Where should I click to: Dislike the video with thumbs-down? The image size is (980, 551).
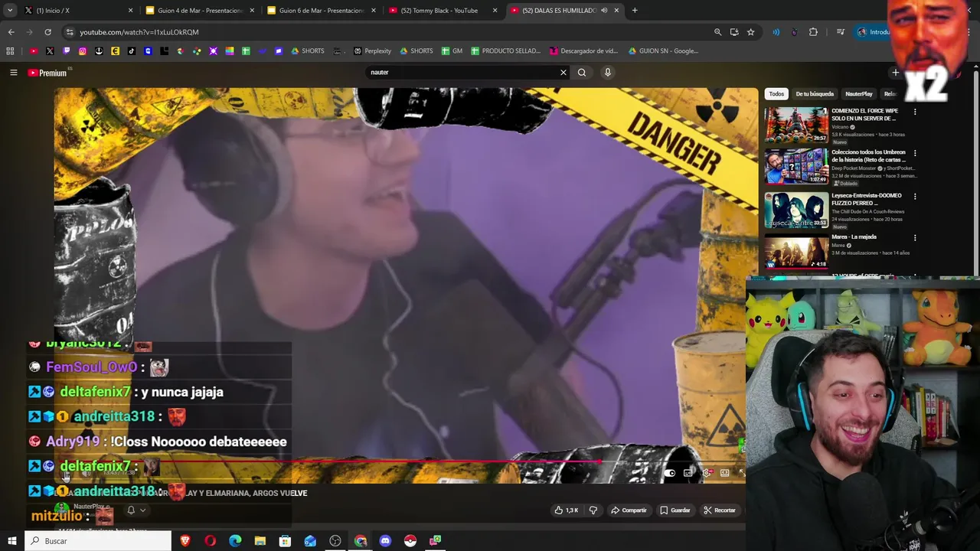[593, 510]
